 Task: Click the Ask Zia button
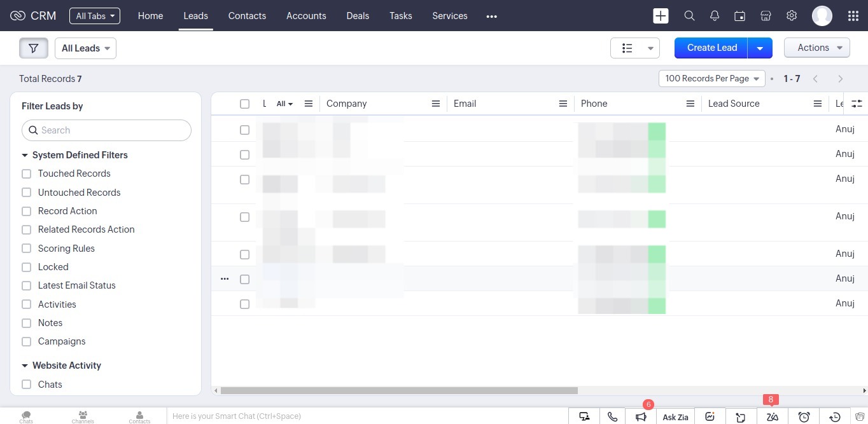(675, 417)
